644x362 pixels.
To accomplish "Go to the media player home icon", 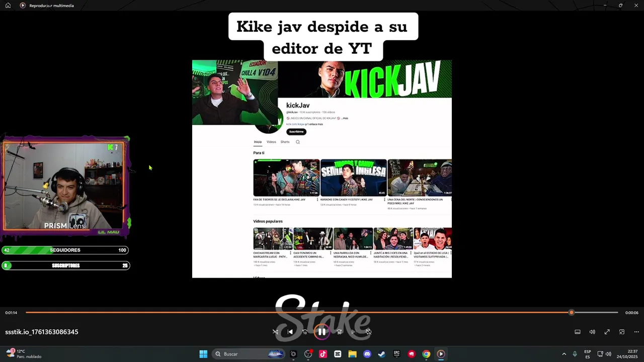I will [8, 6].
